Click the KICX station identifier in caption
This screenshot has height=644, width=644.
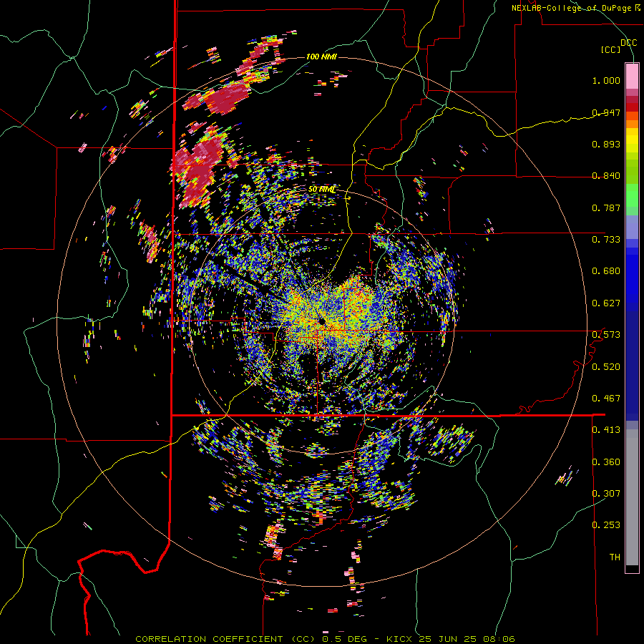(x=400, y=639)
